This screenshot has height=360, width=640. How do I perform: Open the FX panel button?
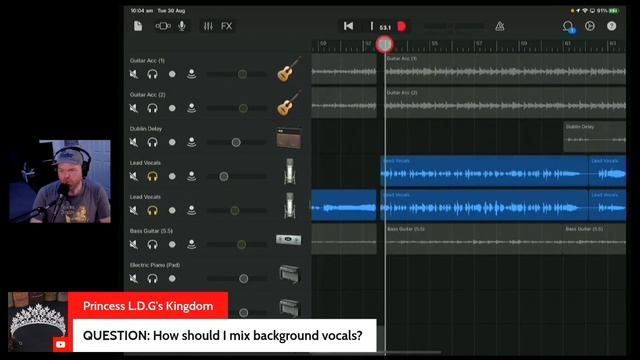(x=227, y=26)
